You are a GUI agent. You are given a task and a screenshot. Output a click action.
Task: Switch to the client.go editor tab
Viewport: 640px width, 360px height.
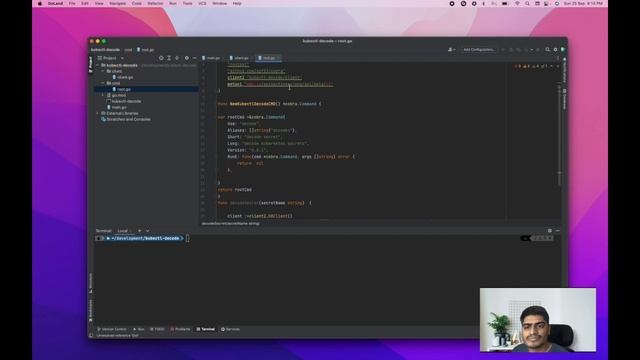pyautogui.click(x=240, y=58)
